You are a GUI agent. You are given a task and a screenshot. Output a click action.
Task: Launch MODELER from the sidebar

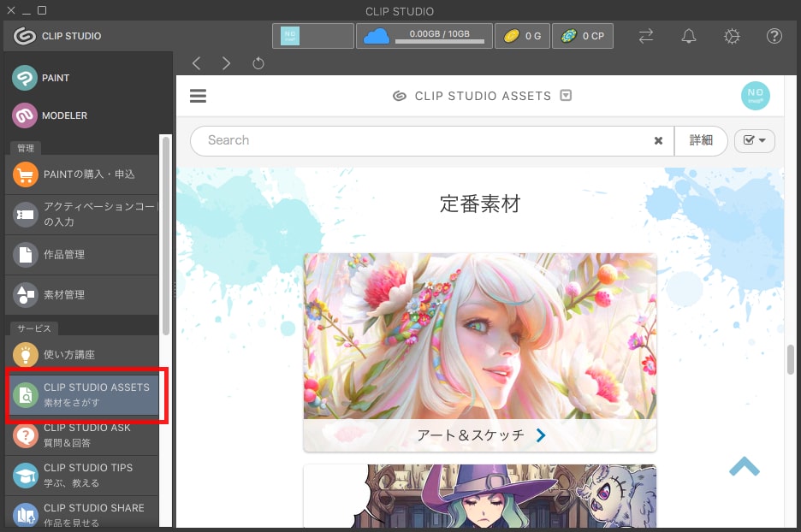pyautogui.click(x=50, y=115)
